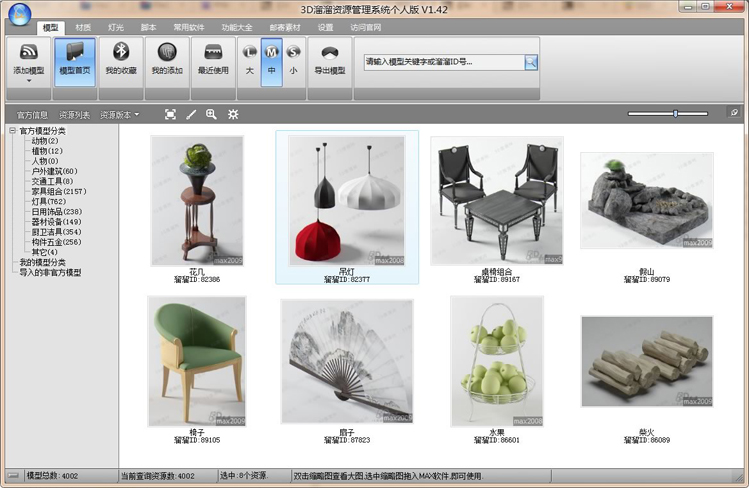
Task: Select the 花几 flower stand thumbnail
Action: [x=197, y=201]
